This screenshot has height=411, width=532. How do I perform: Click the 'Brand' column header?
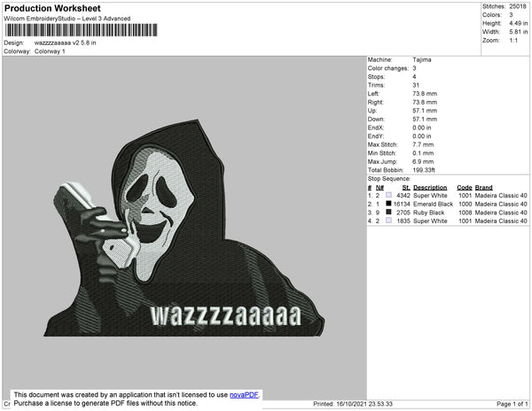tap(484, 188)
